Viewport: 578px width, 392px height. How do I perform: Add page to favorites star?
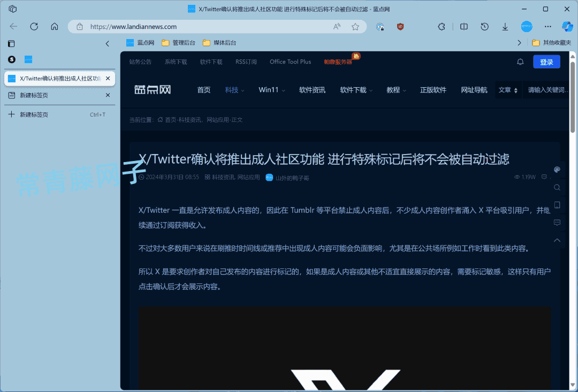(x=355, y=27)
